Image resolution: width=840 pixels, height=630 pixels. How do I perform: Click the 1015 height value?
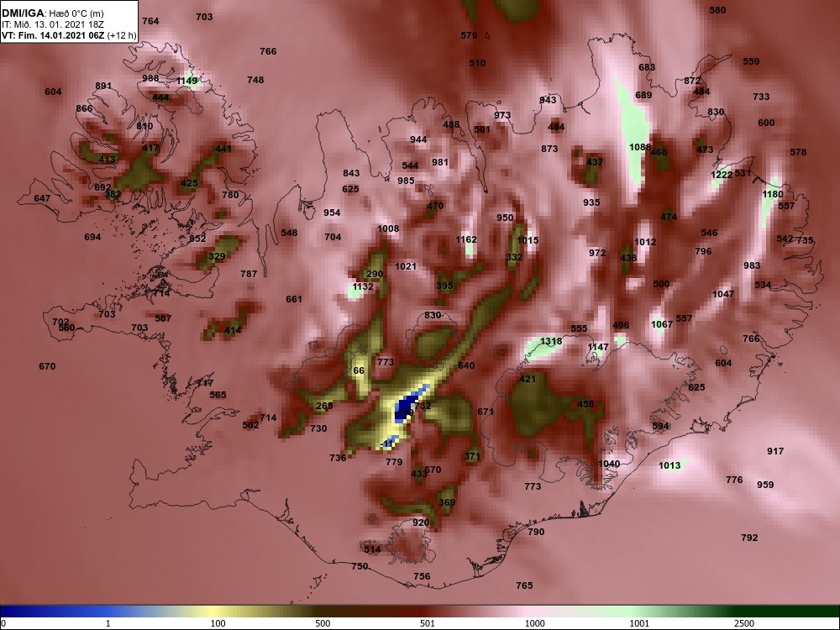pyautogui.click(x=528, y=240)
